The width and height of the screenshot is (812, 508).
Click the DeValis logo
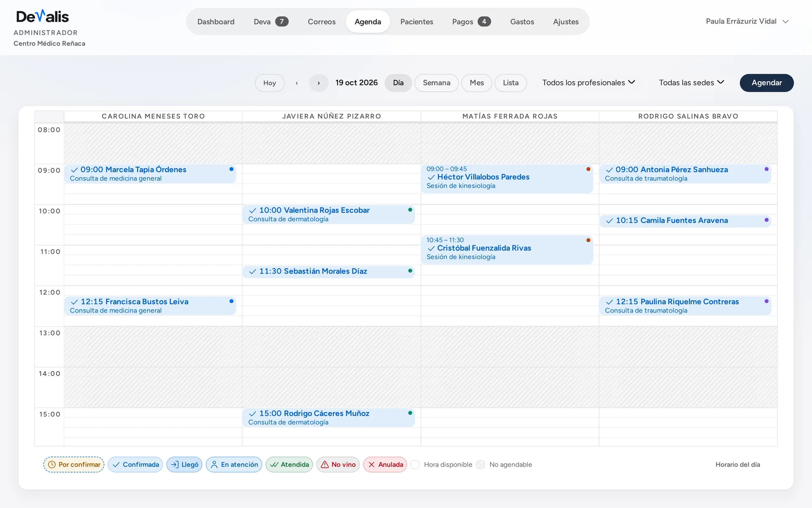(x=42, y=17)
